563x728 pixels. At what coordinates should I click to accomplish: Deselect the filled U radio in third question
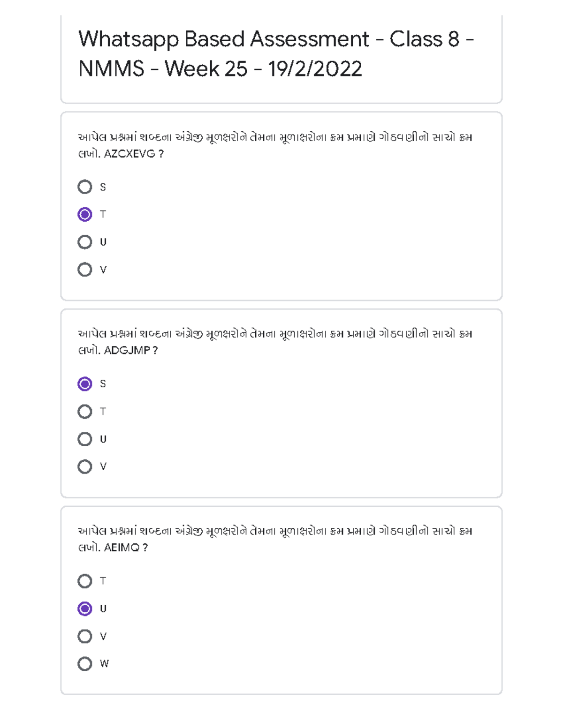pos(85,609)
